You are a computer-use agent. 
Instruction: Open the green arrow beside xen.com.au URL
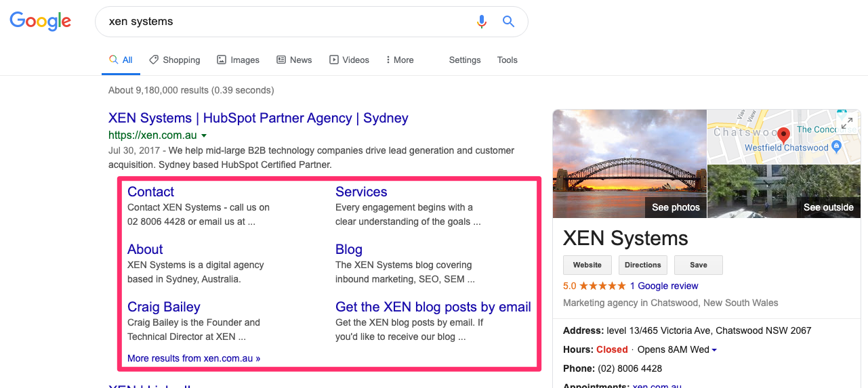(x=204, y=136)
